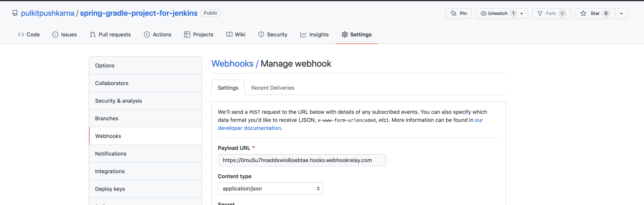Click the Unwatch count badge 1
This screenshot has width=644, height=205.
click(513, 13)
